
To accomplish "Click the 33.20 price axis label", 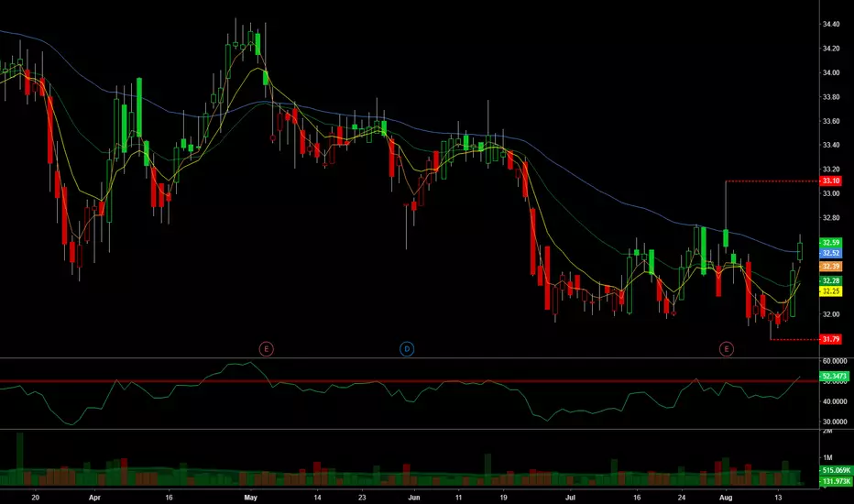I will [x=830, y=170].
